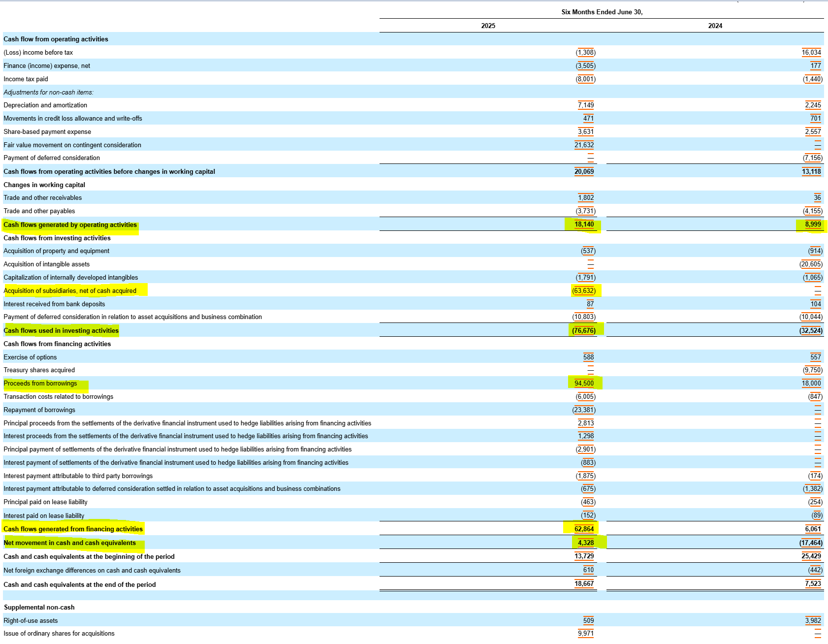The width and height of the screenshot is (828, 644).
Task: Click the 'Income tax paid' label
Action: coord(26,79)
